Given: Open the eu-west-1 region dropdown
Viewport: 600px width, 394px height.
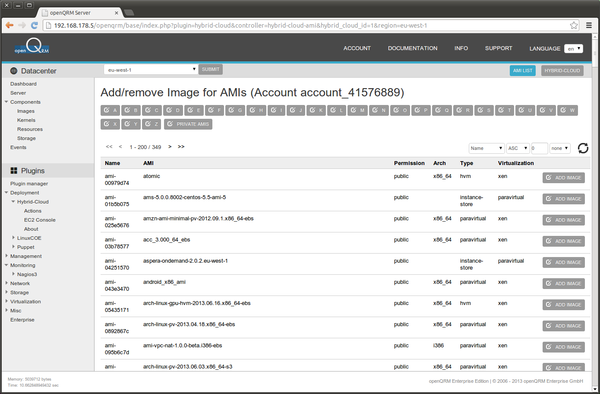Looking at the screenshot, I should [151, 70].
